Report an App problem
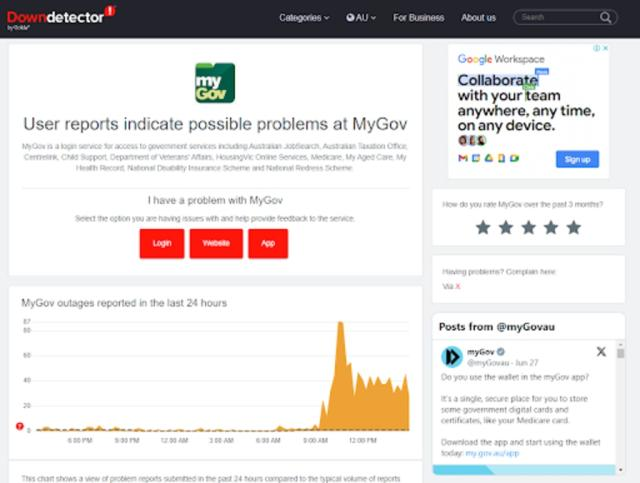This screenshot has width=640, height=483. [268, 243]
